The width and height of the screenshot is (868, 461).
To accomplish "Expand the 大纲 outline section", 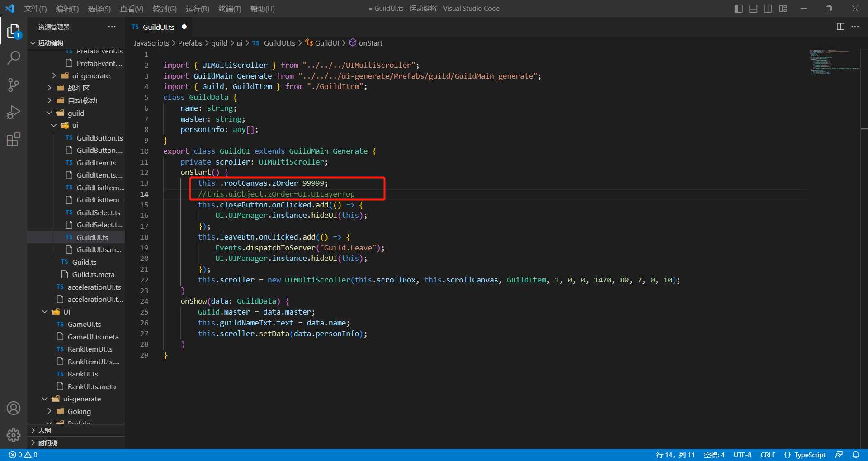I will point(76,430).
